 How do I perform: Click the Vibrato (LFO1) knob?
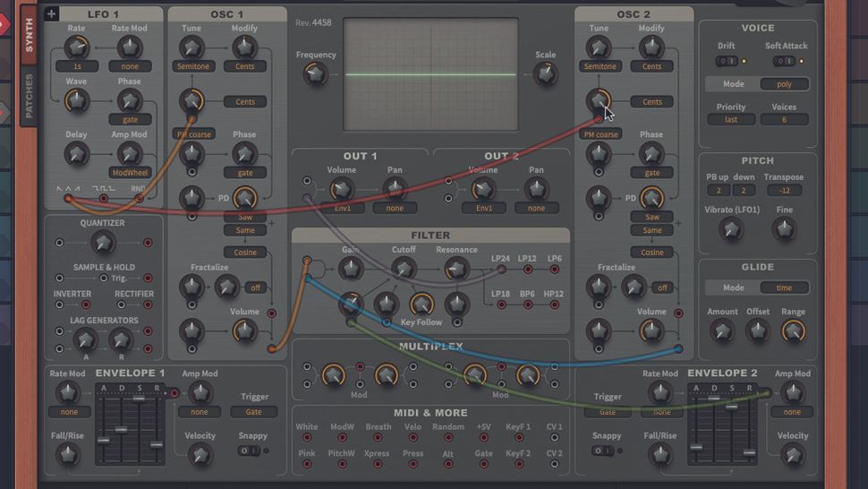pos(731,228)
